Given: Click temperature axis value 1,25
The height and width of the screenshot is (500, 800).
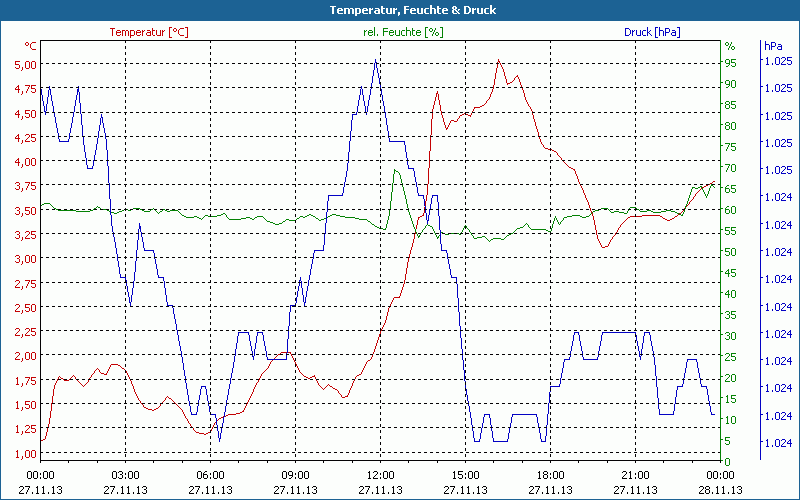Looking at the screenshot, I should click(x=26, y=429).
